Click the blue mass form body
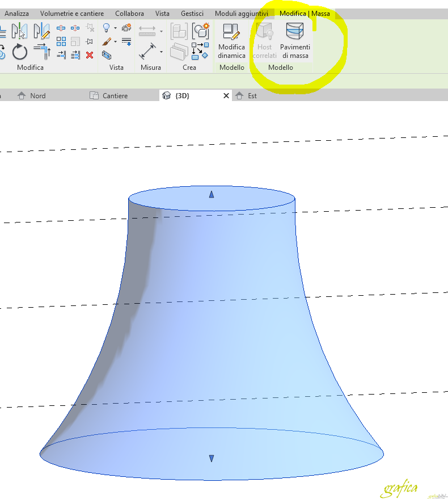 coord(212,334)
